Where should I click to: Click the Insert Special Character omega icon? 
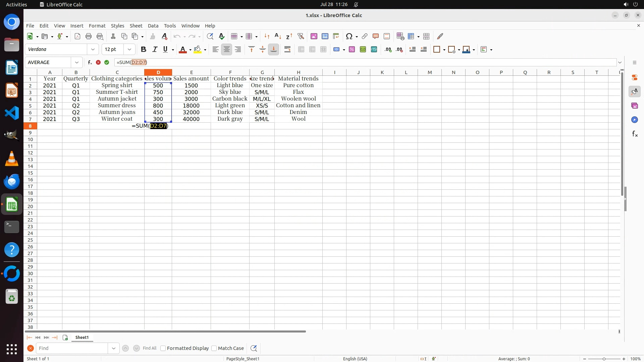[349, 36]
